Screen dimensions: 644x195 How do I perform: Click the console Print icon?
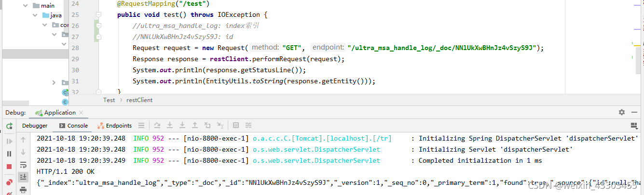click(23, 190)
